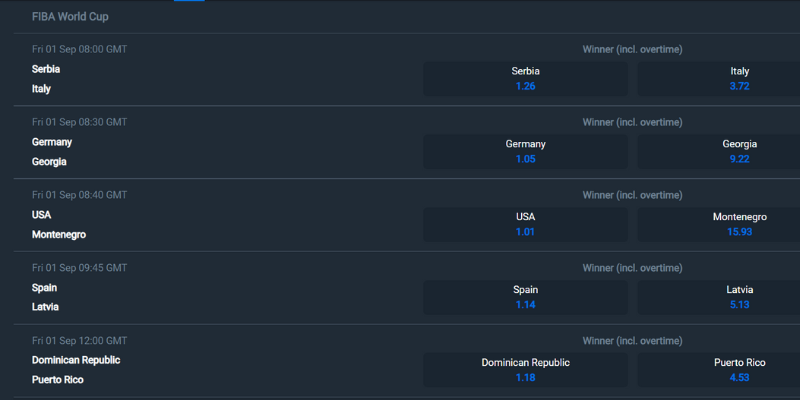Bet on Serbia to win at 1.26
The height and width of the screenshot is (400, 800).
(525, 79)
